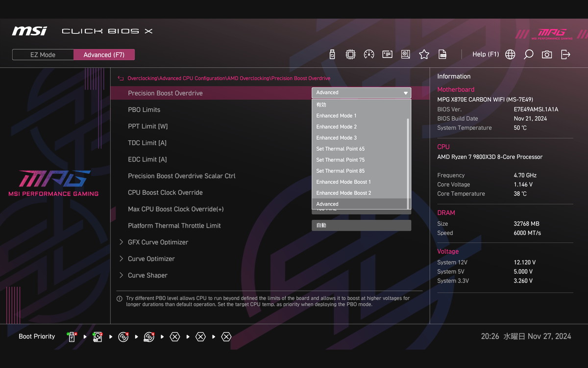Choose Set Thermal Point 65
588x368 pixels.
pos(360,149)
